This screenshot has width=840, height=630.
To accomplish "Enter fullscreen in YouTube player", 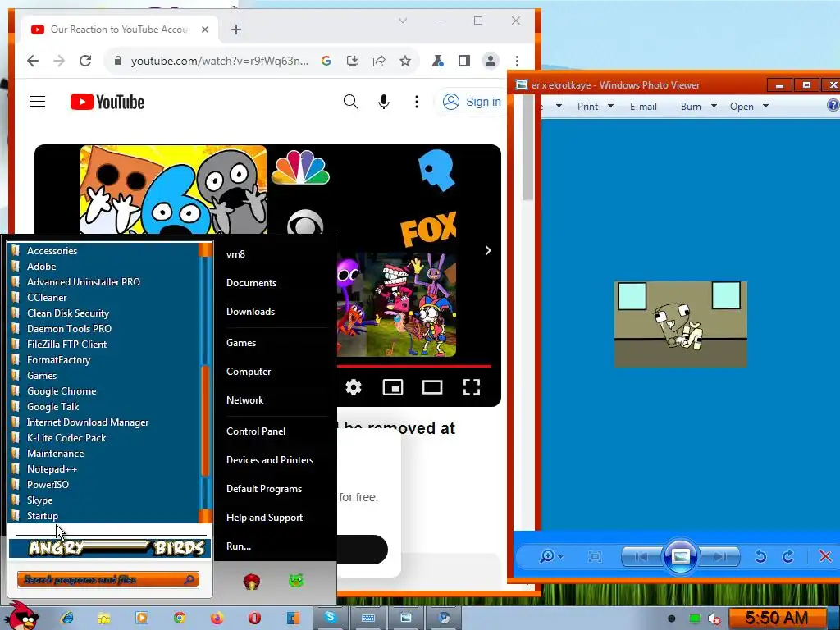I will [x=472, y=387].
